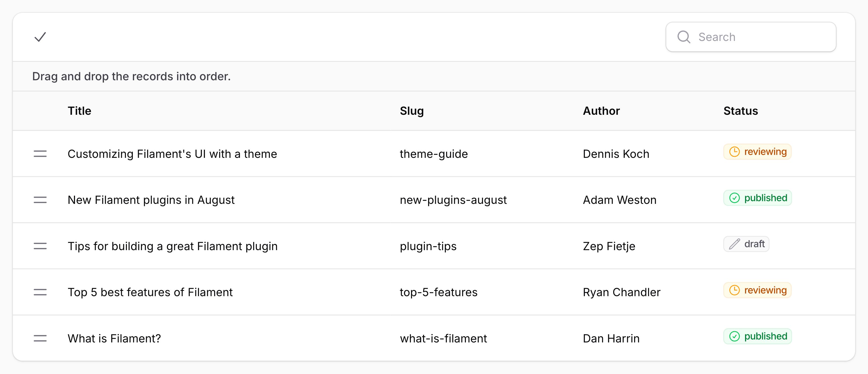The height and width of the screenshot is (374, 868).
Task: Click the published badge for Dan Harrin
Action: pyautogui.click(x=757, y=336)
